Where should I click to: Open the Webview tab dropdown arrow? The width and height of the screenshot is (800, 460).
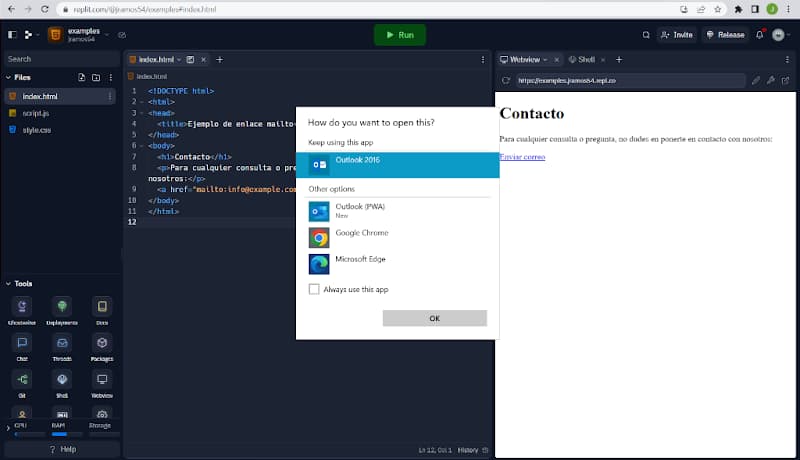click(x=545, y=60)
